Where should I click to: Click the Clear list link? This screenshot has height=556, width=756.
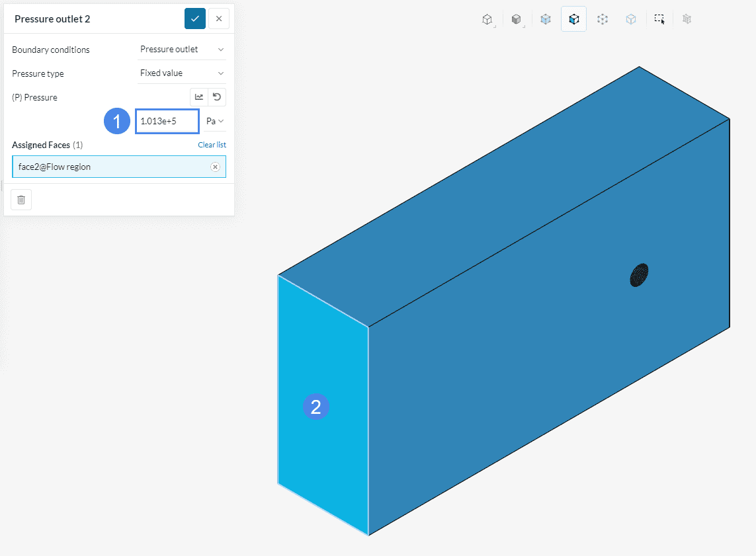coord(212,145)
